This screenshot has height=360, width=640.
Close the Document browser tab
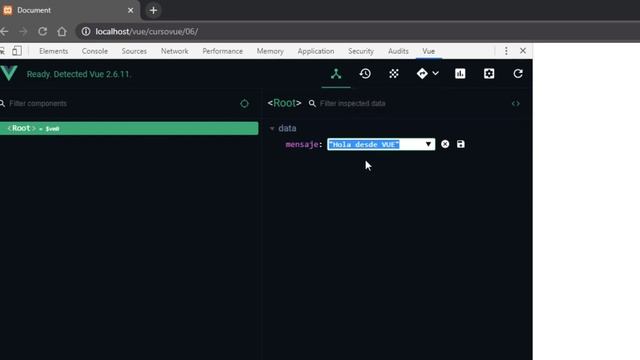coord(131,10)
